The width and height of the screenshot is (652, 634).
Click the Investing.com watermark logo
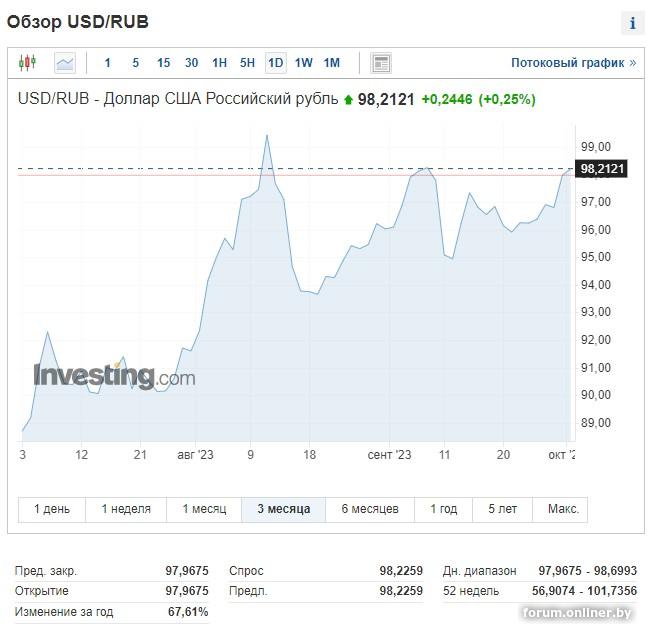pyautogui.click(x=114, y=376)
